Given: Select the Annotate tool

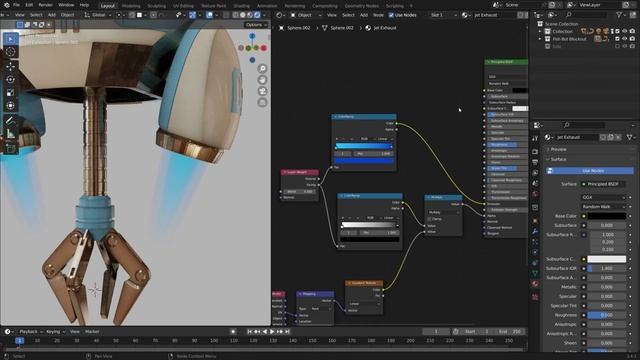Looking at the screenshot, I should pyautogui.click(x=11, y=120).
